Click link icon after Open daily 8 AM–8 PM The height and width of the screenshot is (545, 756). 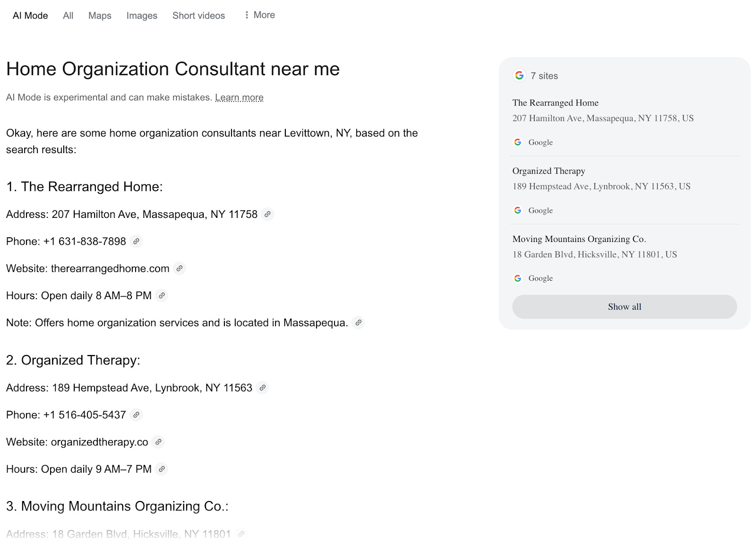coord(162,295)
